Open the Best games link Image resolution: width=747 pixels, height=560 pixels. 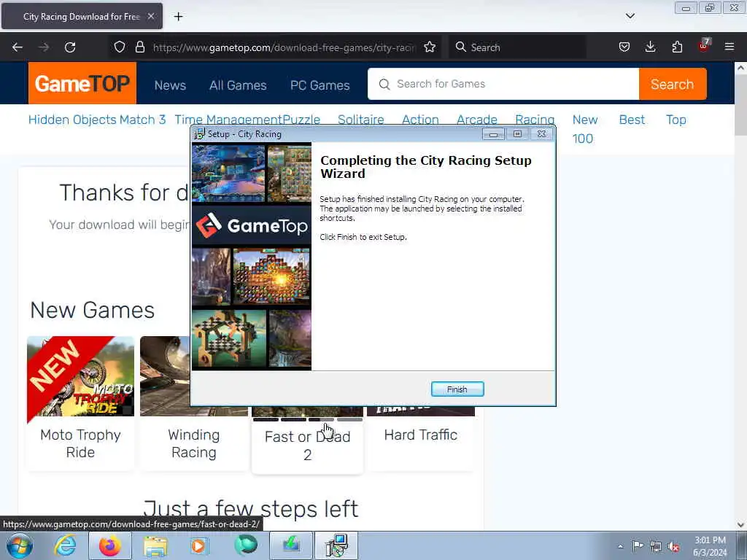coord(632,120)
